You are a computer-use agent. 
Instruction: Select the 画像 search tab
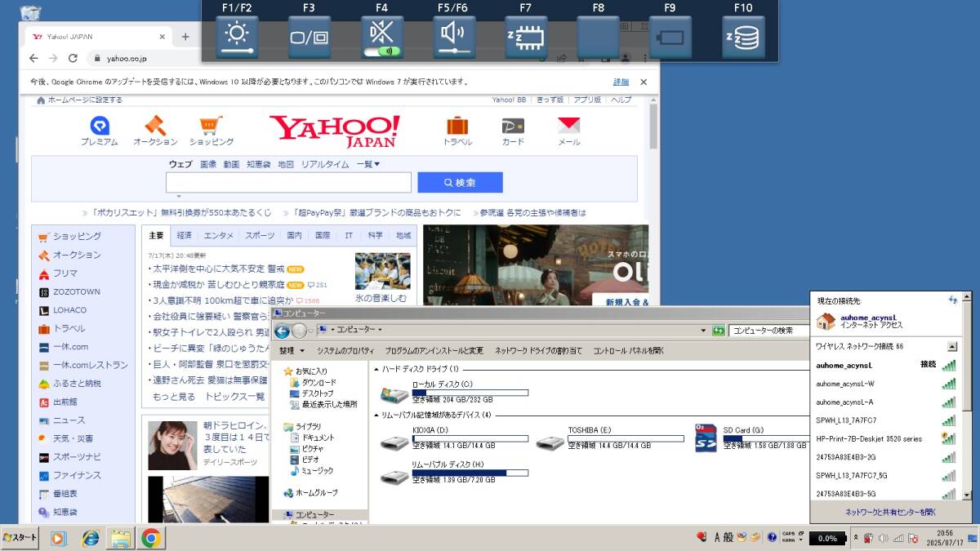(208, 164)
